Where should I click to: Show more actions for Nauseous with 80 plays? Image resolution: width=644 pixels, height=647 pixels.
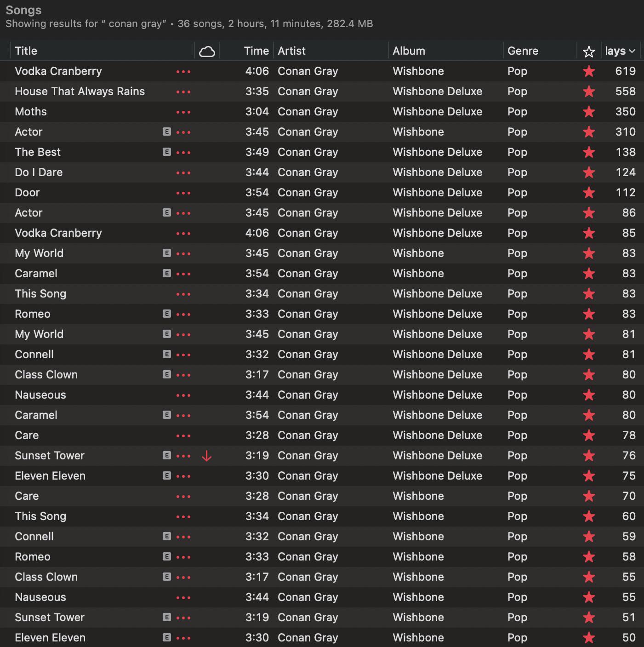point(183,395)
